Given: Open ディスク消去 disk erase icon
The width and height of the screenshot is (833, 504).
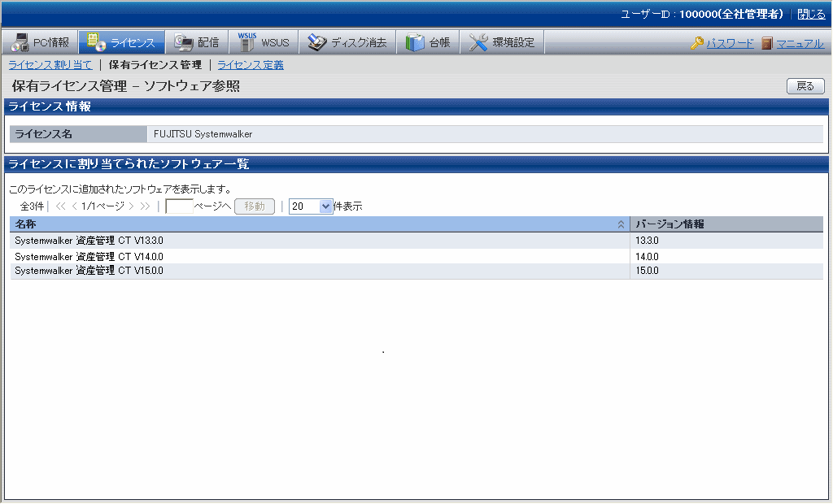Looking at the screenshot, I should coord(316,42).
